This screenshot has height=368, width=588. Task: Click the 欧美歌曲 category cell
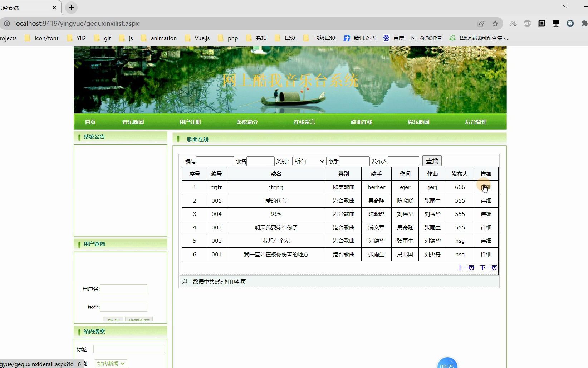coord(344,187)
